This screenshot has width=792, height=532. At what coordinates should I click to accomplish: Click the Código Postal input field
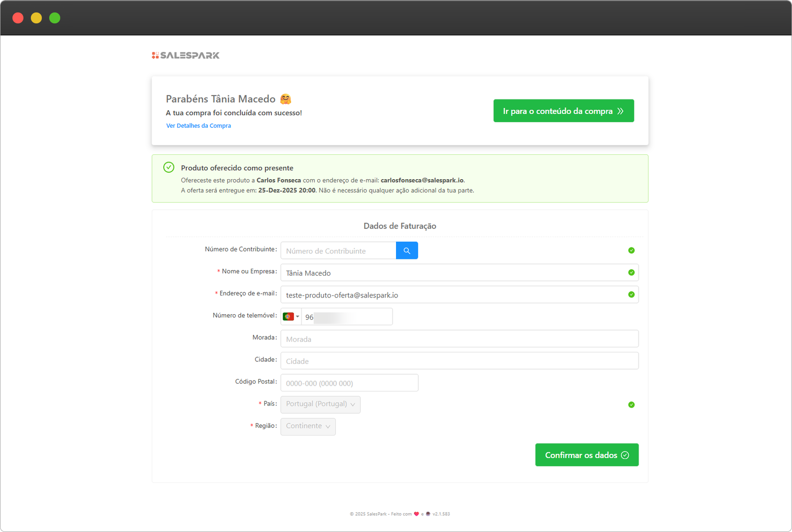click(349, 383)
